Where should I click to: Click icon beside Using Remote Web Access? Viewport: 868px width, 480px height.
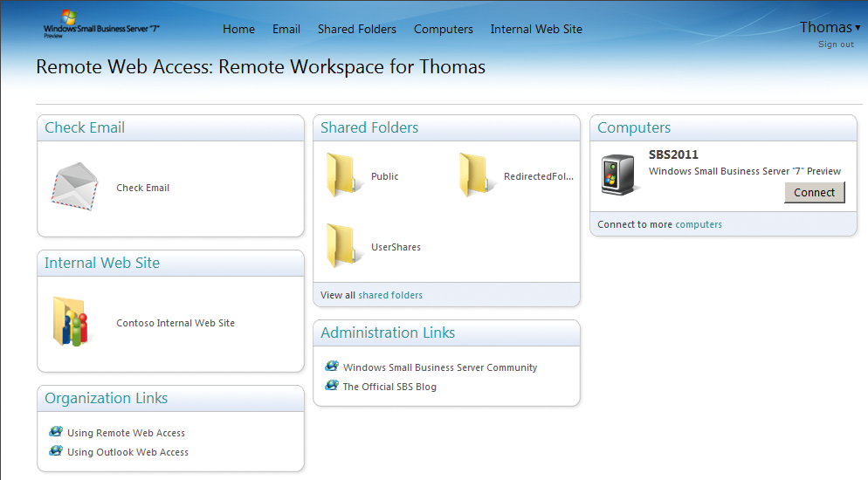tap(56, 432)
